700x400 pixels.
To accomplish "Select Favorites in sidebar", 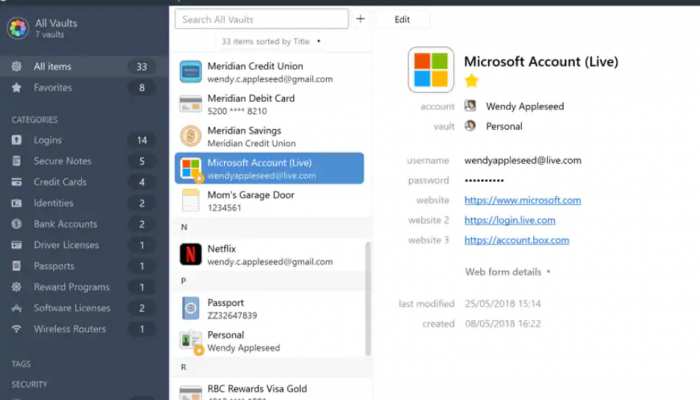I will [x=83, y=88].
